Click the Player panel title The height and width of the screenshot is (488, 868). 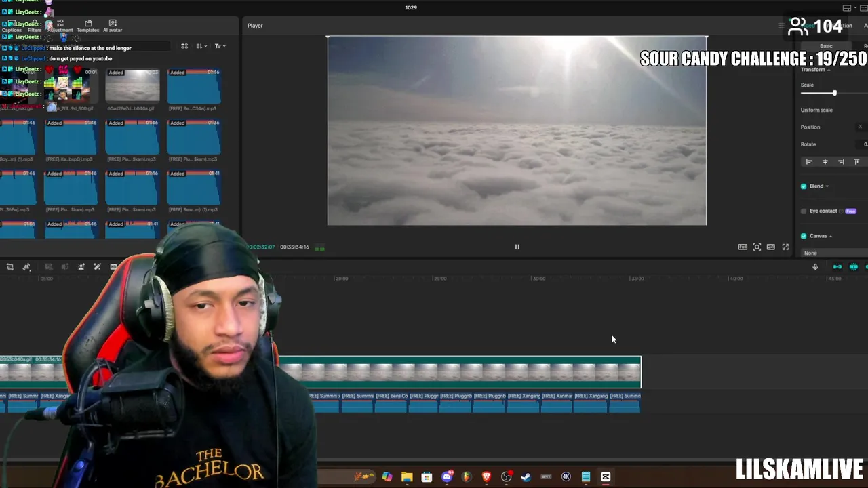pyautogui.click(x=255, y=26)
